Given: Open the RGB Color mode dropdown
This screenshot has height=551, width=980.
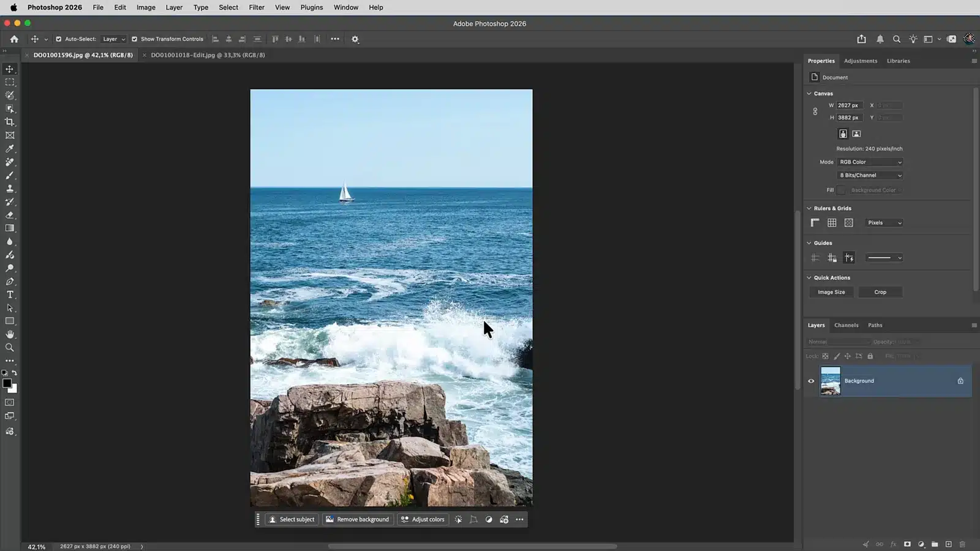Looking at the screenshot, I should 870,162.
